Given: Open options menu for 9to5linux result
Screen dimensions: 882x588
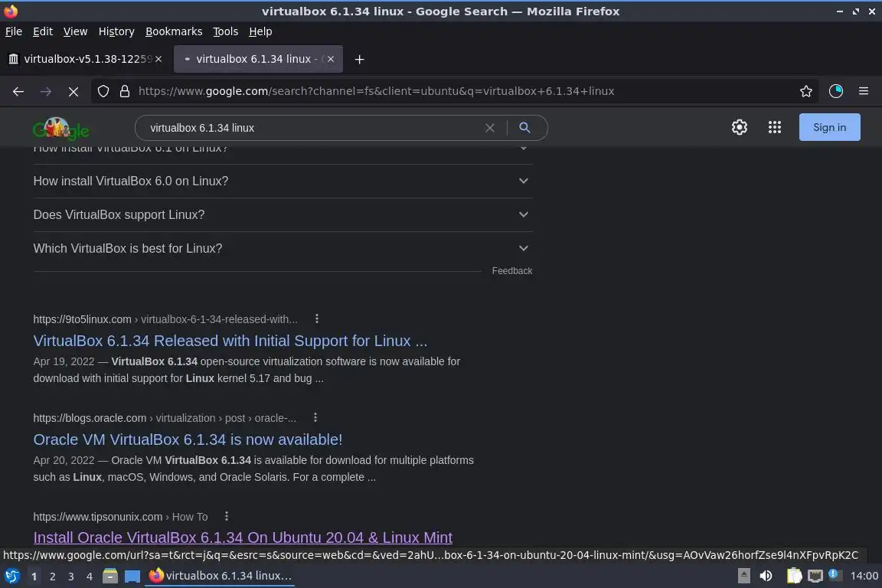Looking at the screenshot, I should [317, 319].
